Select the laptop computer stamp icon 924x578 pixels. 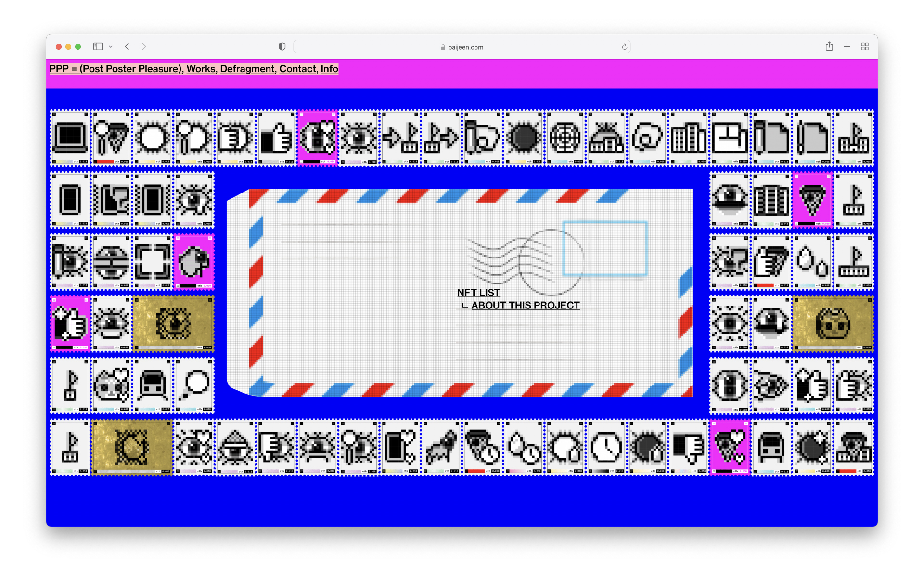[x=70, y=138]
